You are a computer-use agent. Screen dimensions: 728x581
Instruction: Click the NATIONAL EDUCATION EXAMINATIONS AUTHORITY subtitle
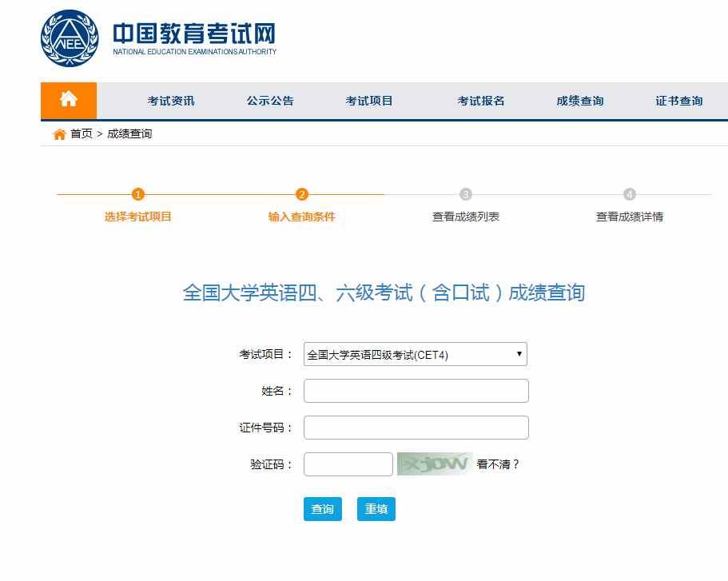pyautogui.click(x=194, y=52)
